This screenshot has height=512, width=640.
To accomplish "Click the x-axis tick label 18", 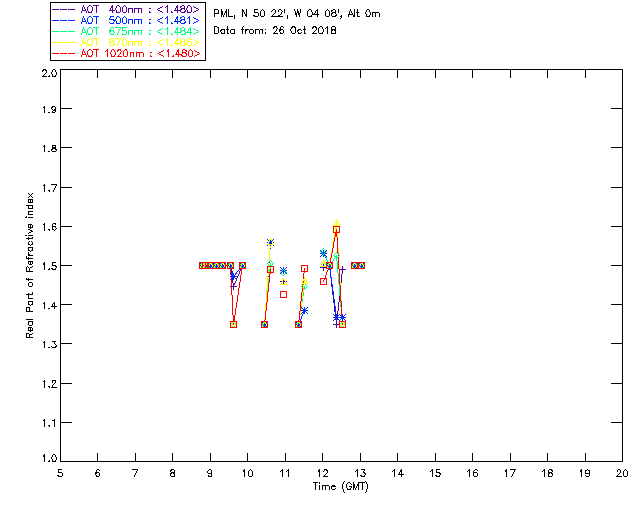I will coord(547,473).
